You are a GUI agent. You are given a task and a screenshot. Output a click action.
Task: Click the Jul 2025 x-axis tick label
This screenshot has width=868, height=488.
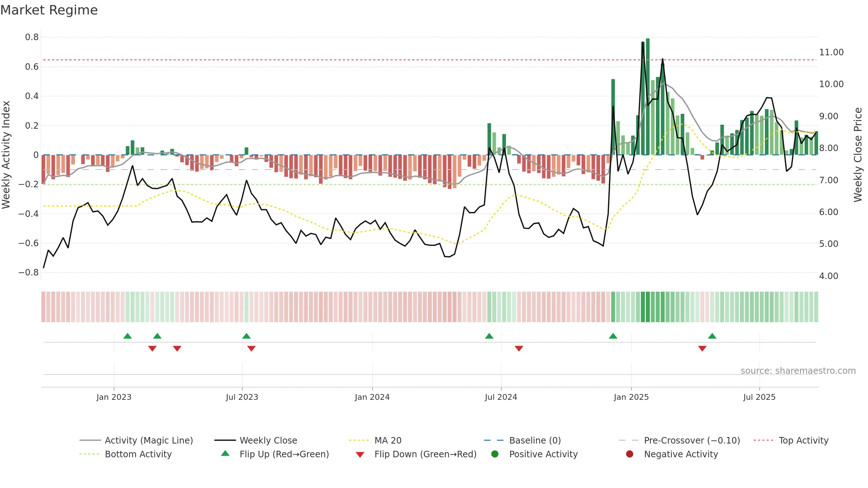[x=759, y=397]
